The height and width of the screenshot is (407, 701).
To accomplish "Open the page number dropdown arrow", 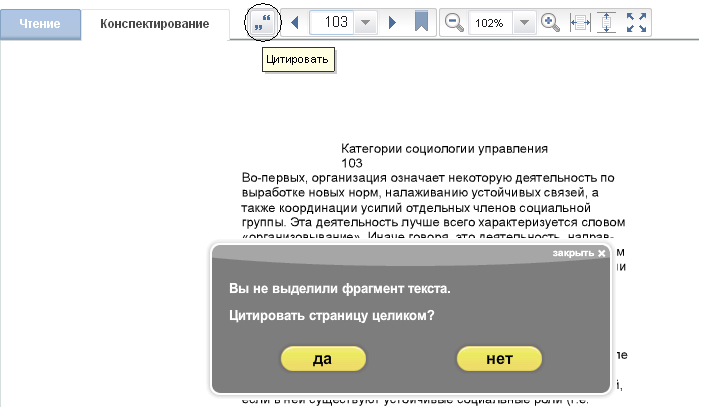I will click(x=365, y=22).
